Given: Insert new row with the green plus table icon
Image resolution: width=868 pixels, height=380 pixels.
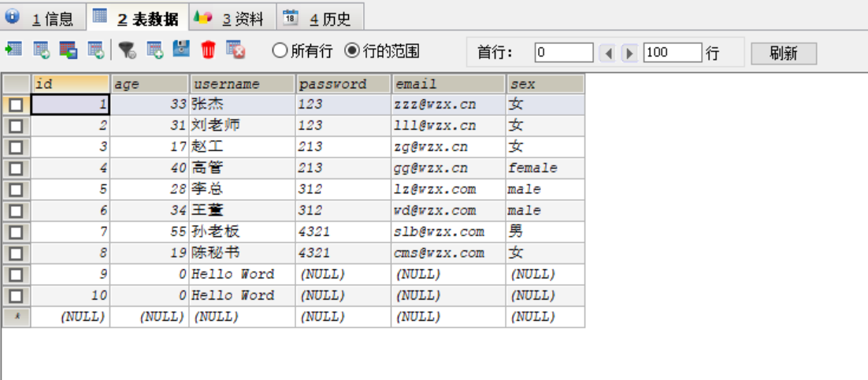Looking at the screenshot, I should (155, 50).
